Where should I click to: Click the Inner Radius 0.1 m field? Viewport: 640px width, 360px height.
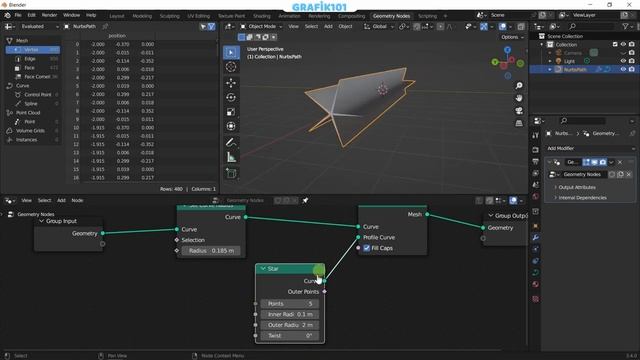(289, 314)
